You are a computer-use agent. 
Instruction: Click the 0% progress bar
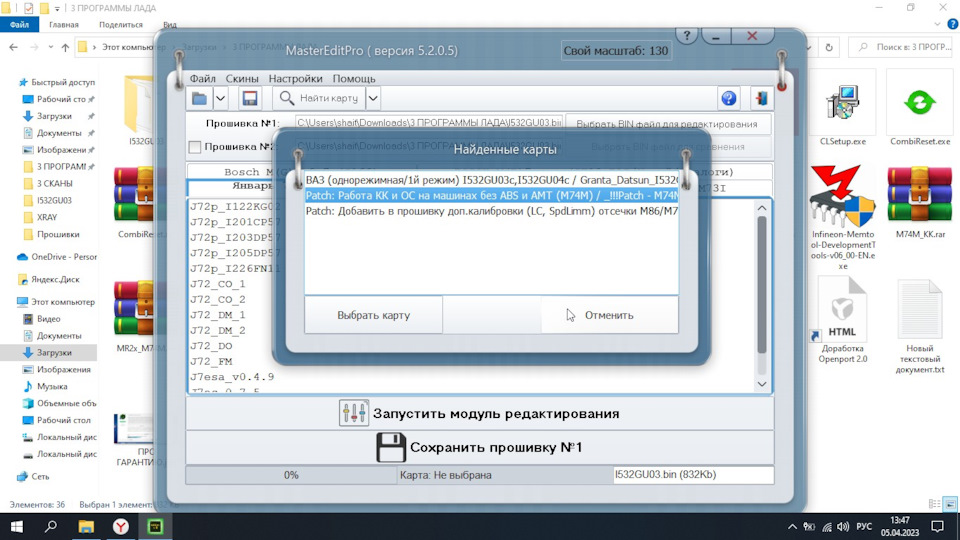coord(291,475)
